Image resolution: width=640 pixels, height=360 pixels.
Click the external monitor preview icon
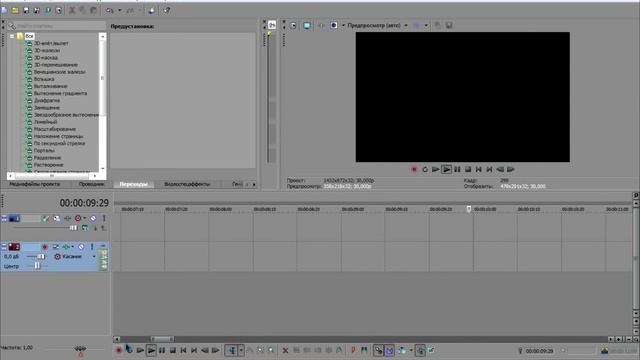(x=307, y=25)
